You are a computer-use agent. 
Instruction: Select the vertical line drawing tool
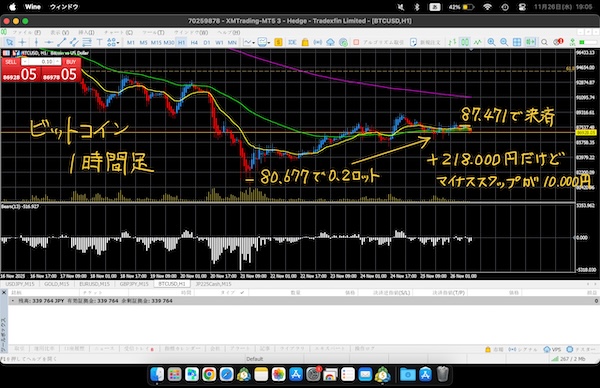click(x=36, y=42)
